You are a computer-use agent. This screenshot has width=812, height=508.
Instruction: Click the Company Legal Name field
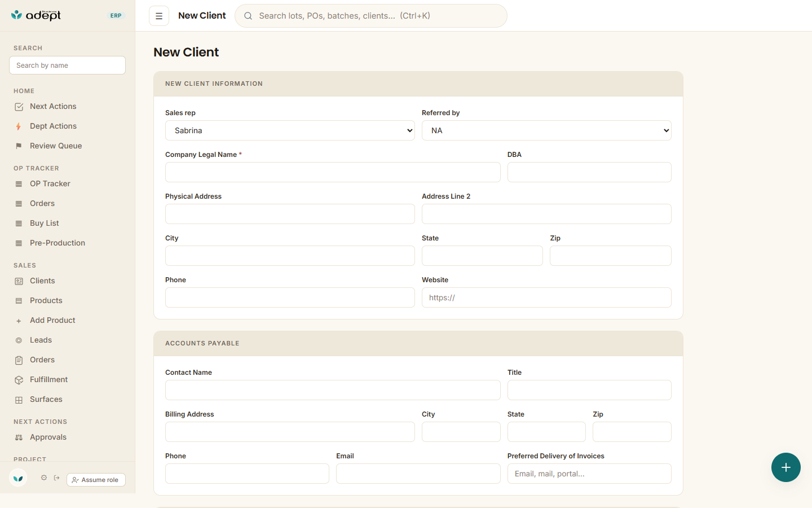click(x=333, y=172)
